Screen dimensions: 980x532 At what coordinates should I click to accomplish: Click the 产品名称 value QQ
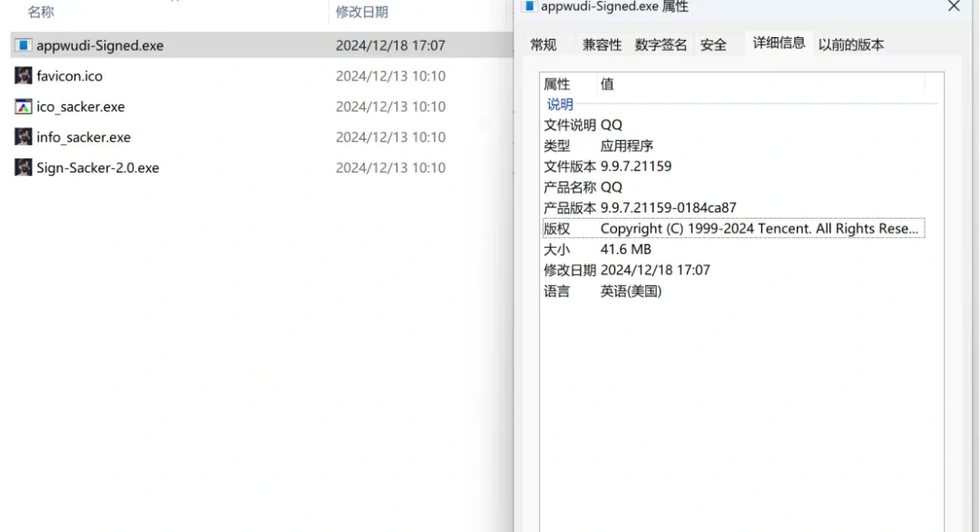click(612, 187)
